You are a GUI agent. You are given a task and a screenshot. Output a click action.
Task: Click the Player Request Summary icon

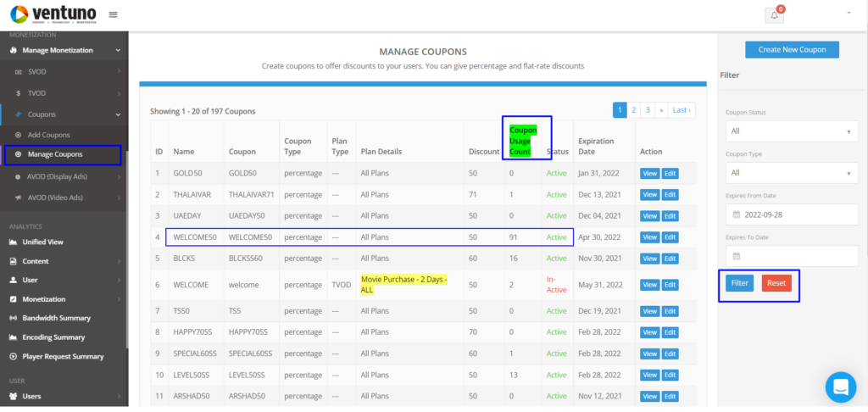13,357
